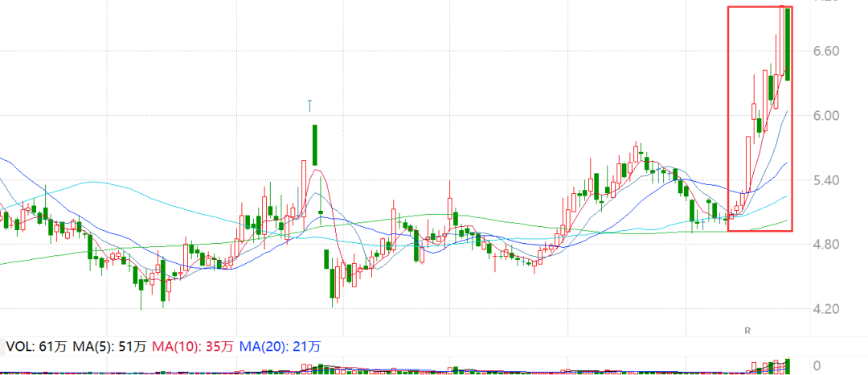Select the blue MA(20): 21万 label
This screenshot has width=868, height=375.
(281, 347)
